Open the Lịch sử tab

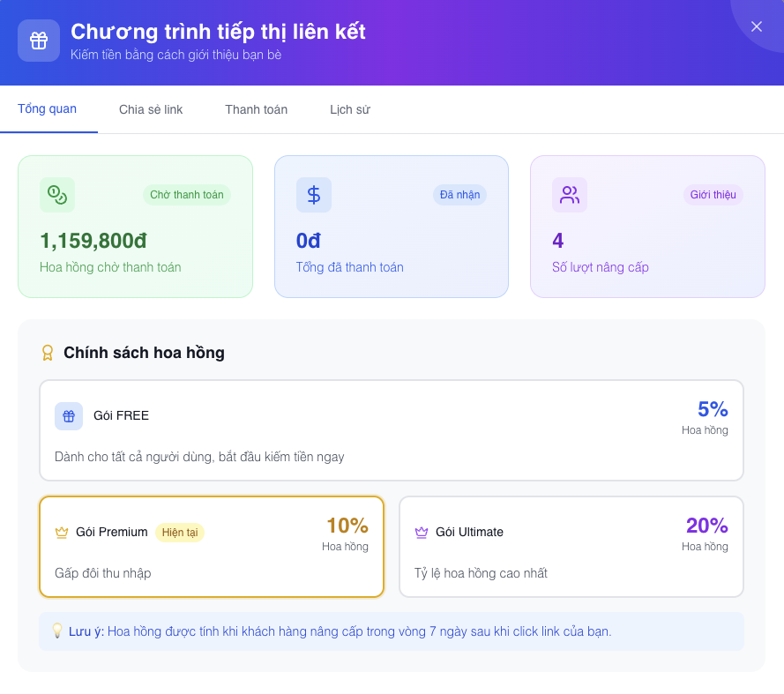(350, 110)
